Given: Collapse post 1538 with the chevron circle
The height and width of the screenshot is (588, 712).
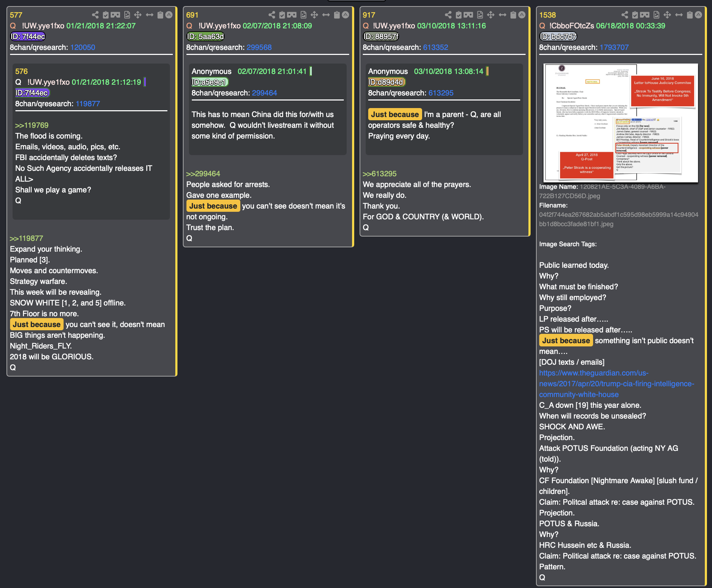Looking at the screenshot, I should pos(698,15).
